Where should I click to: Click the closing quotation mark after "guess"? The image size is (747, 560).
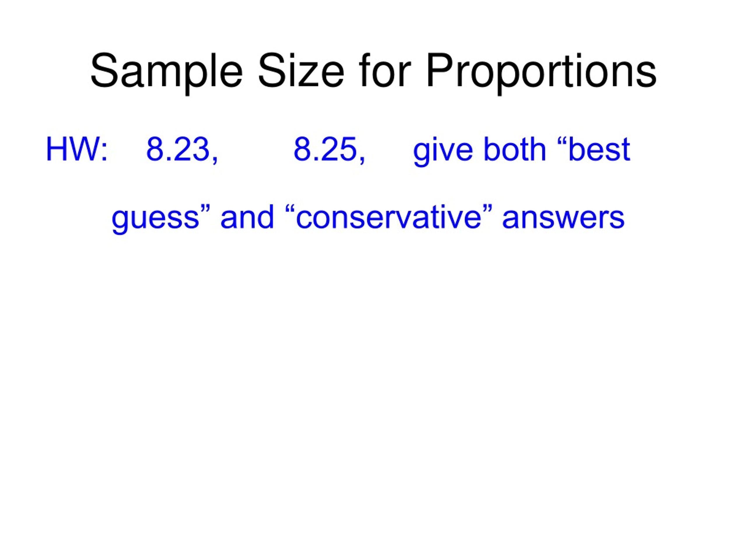[x=205, y=209]
